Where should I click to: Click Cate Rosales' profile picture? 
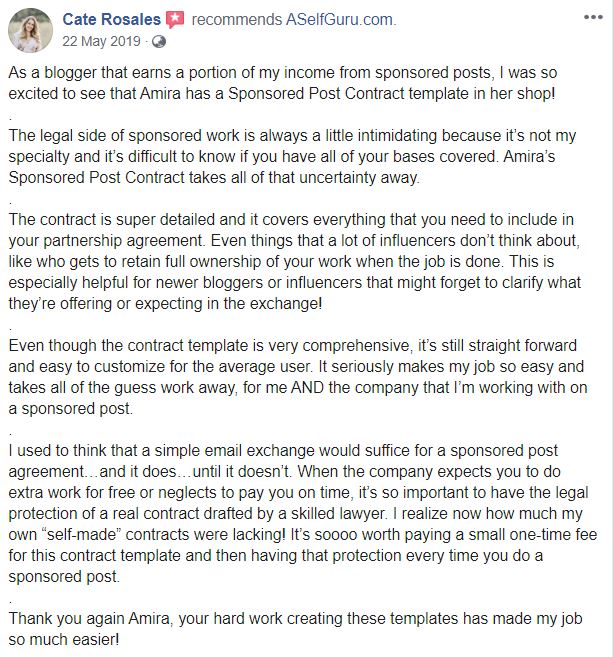point(31,30)
